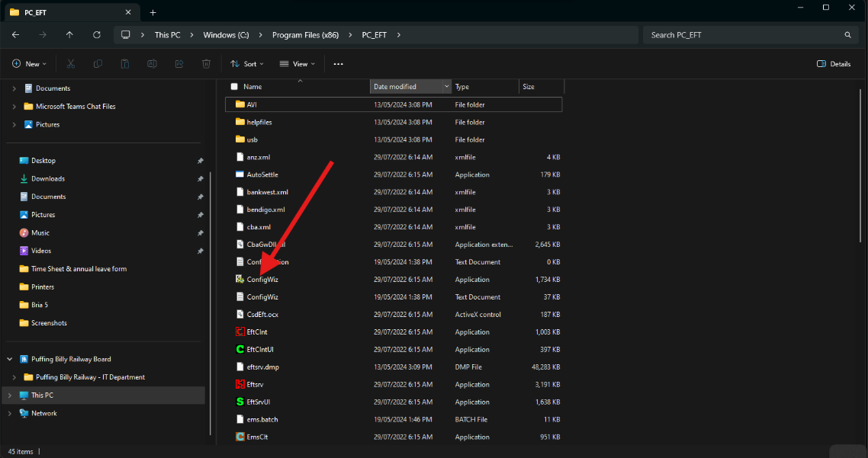Click the Search PC_EFT field

[x=750, y=35]
